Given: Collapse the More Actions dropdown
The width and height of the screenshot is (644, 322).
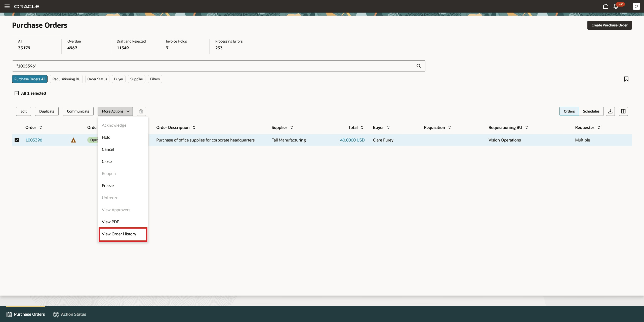Looking at the screenshot, I should coord(115,111).
